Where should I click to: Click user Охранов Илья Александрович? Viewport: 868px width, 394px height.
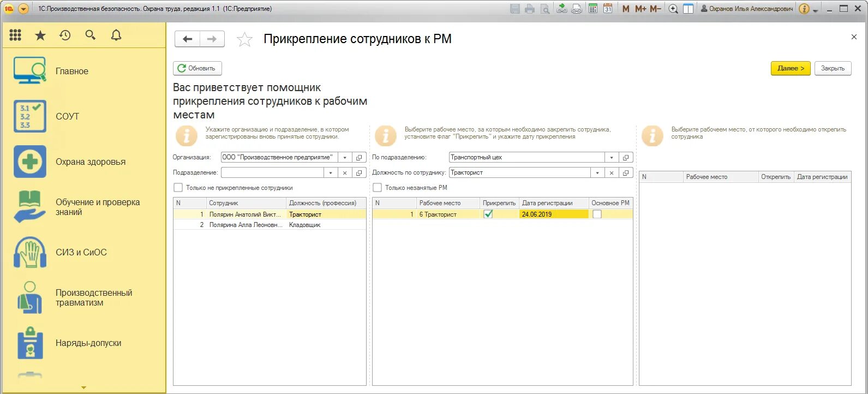pos(746,9)
